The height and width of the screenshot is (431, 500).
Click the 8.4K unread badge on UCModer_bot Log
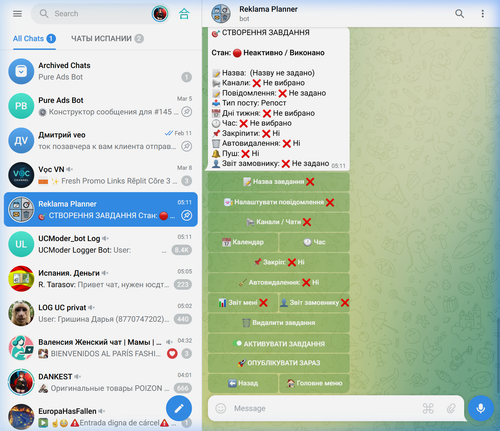[182, 250]
